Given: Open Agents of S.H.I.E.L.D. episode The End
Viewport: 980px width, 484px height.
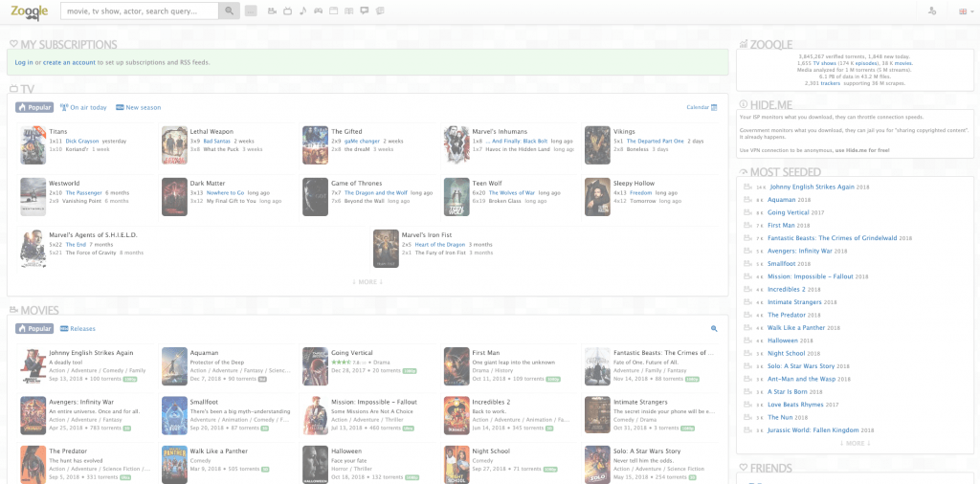Looking at the screenshot, I should point(77,245).
